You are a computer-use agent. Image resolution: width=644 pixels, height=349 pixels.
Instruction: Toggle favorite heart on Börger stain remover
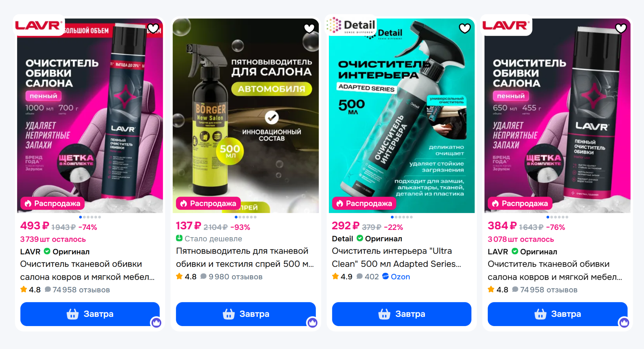309,28
